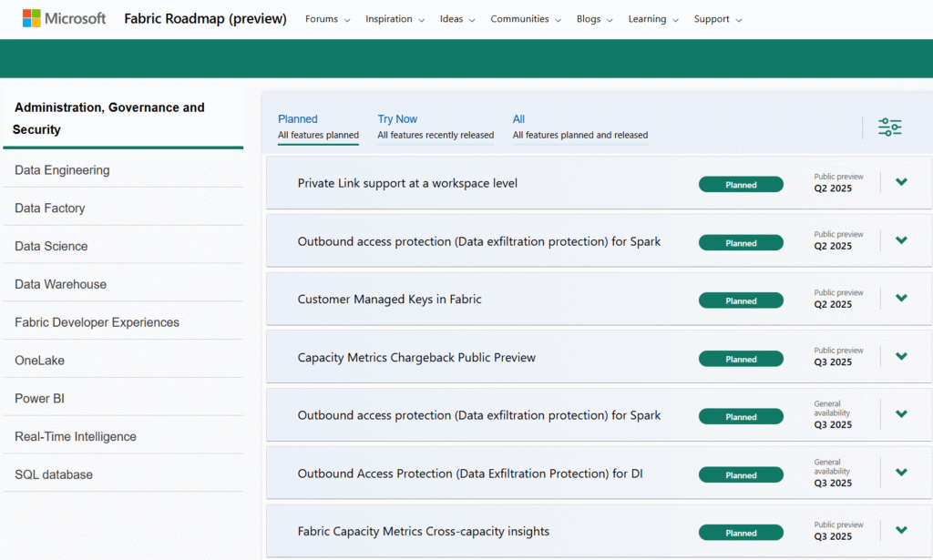Select SQL database in sidebar

click(123, 474)
